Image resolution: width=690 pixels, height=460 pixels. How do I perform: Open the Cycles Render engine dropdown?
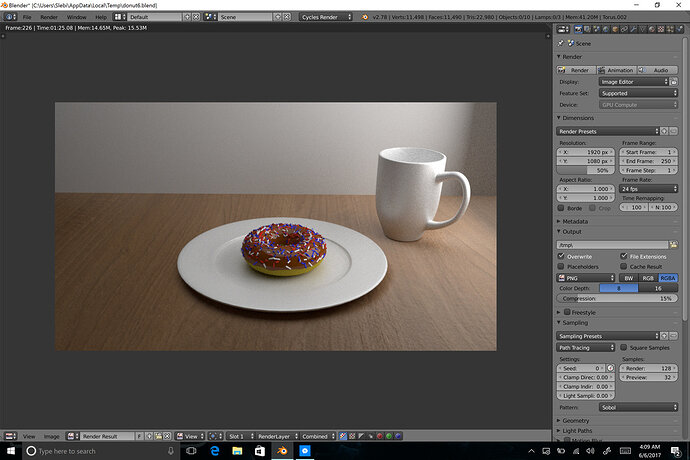pyautogui.click(x=326, y=17)
